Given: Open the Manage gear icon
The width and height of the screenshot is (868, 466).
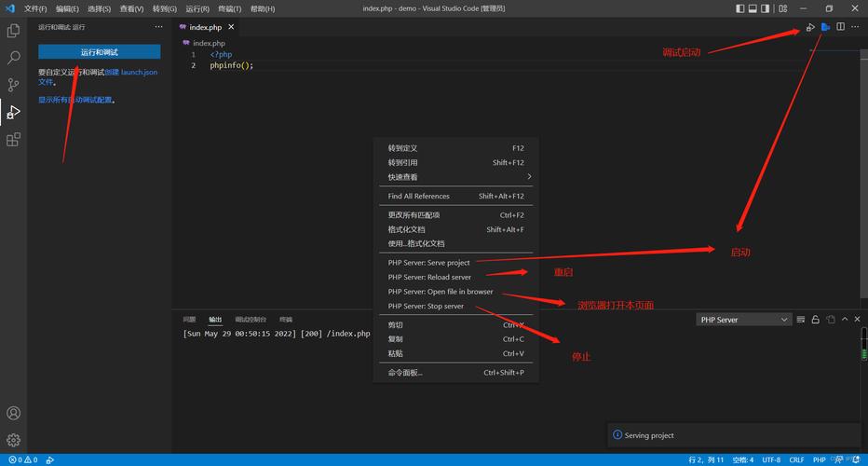Looking at the screenshot, I should 13,440.
